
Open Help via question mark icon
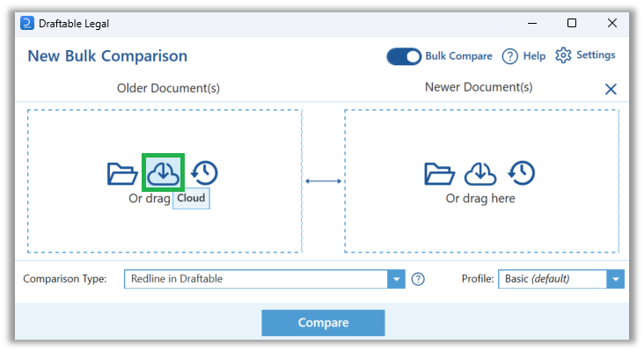coord(509,56)
